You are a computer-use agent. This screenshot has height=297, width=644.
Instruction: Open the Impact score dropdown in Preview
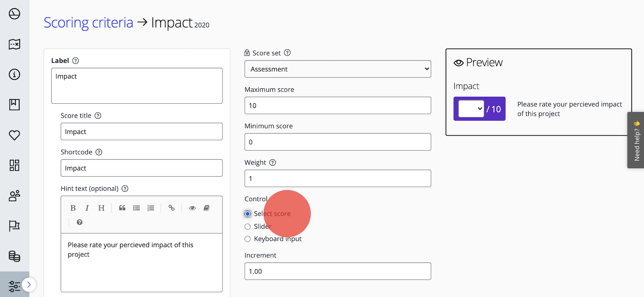tap(471, 109)
